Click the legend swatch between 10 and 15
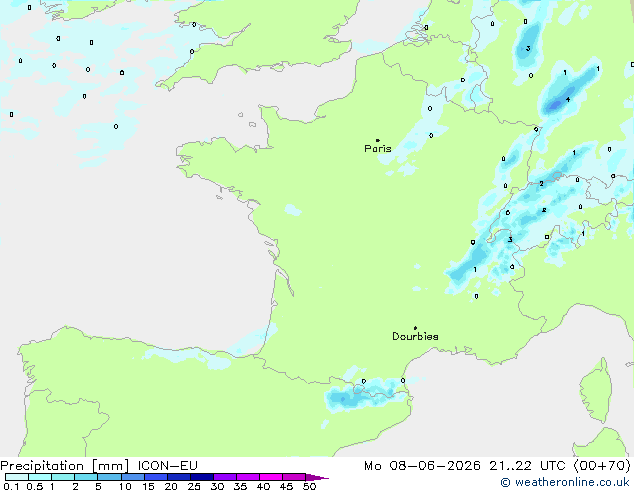 pos(133,477)
